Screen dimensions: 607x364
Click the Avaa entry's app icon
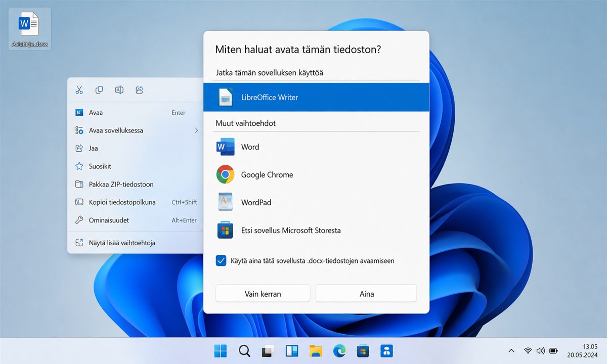pos(79,113)
